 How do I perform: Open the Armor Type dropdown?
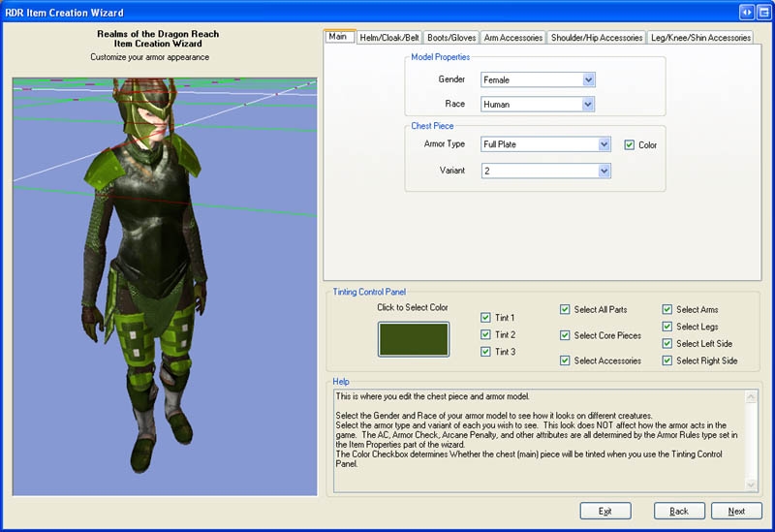pos(604,144)
